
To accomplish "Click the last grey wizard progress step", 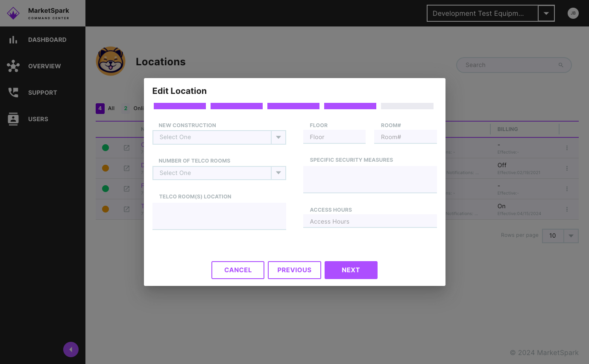I will click(x=407, y=106).
